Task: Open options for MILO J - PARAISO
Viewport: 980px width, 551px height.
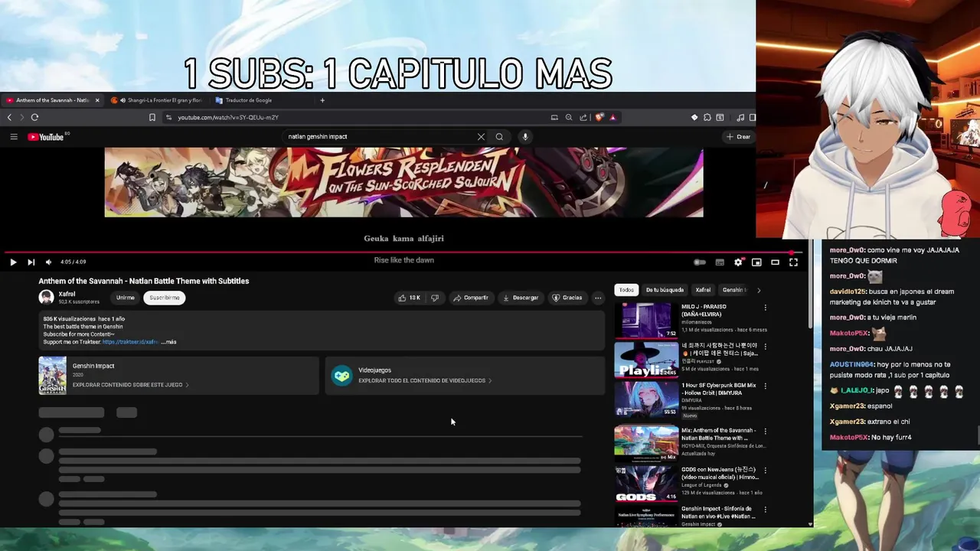Action: [x=765, y=308]
